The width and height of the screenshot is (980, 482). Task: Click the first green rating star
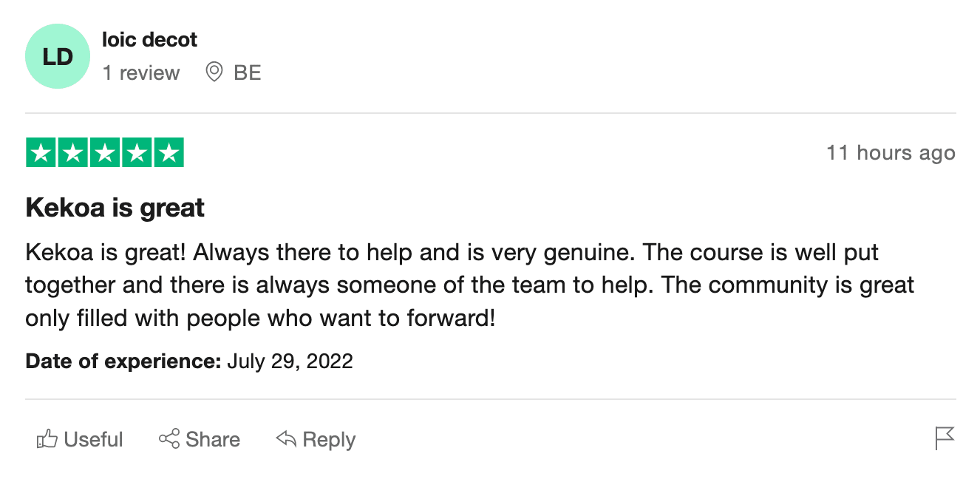click(41, 153)
